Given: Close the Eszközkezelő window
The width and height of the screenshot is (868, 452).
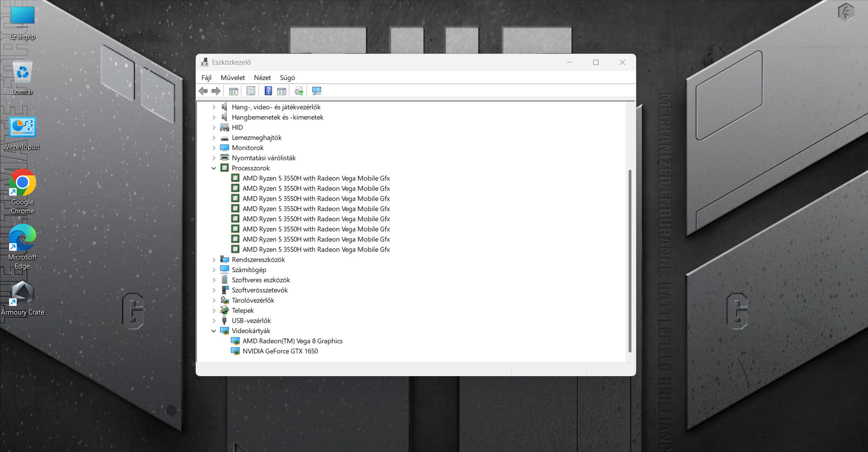Looking at the screenshot, I should pyautogui.click(x=623, y=62).
